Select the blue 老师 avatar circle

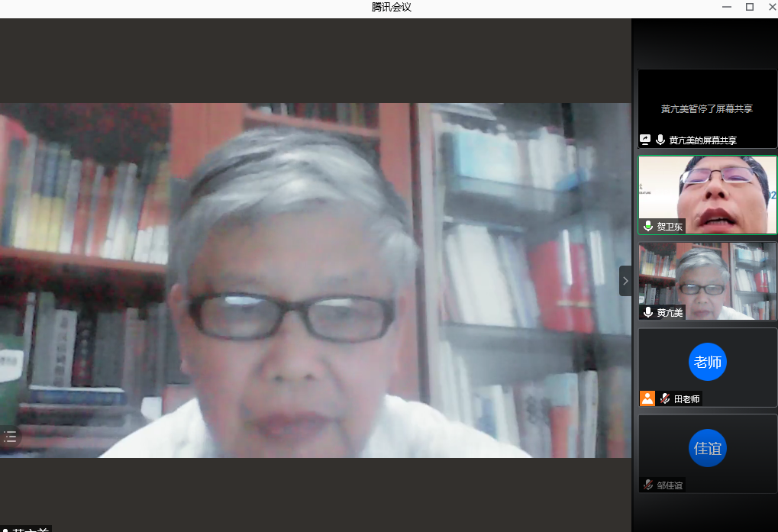pos(707,362)
